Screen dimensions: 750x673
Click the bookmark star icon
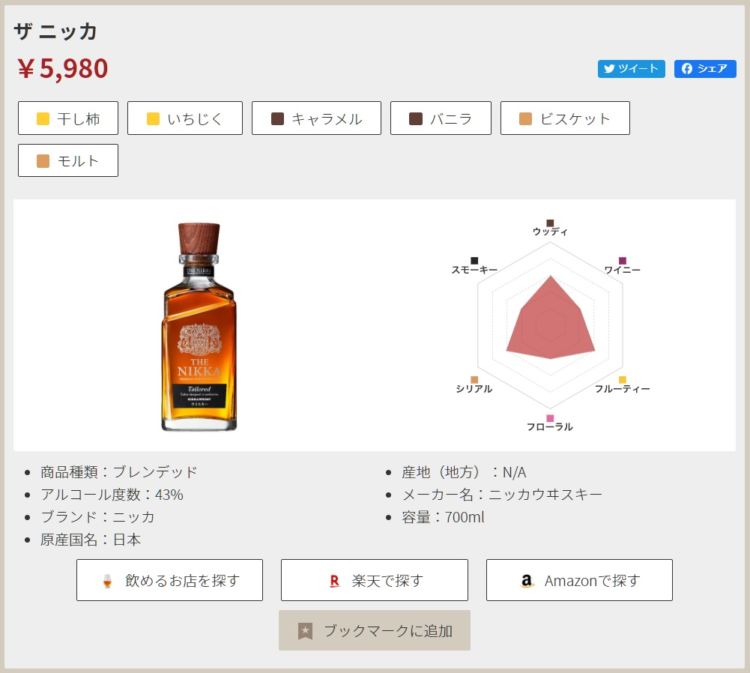[305, 631]
